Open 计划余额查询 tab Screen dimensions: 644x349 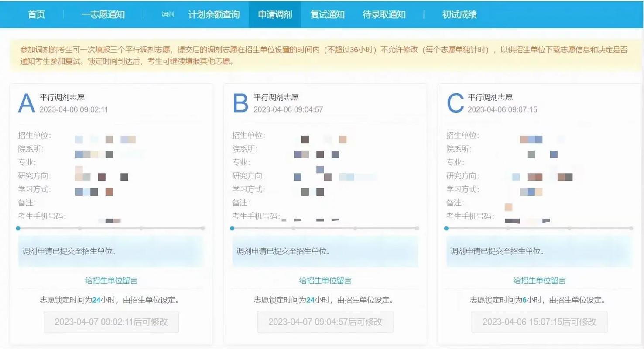tap(214, 14)
